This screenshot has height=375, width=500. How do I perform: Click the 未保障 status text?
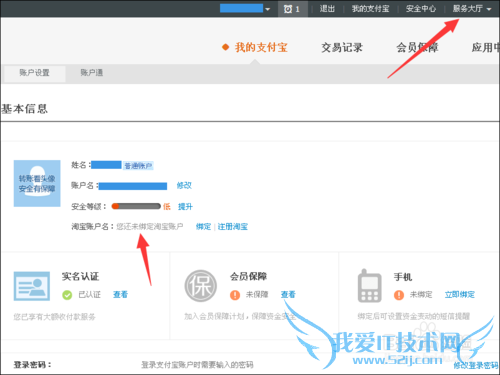pos(257,294)
